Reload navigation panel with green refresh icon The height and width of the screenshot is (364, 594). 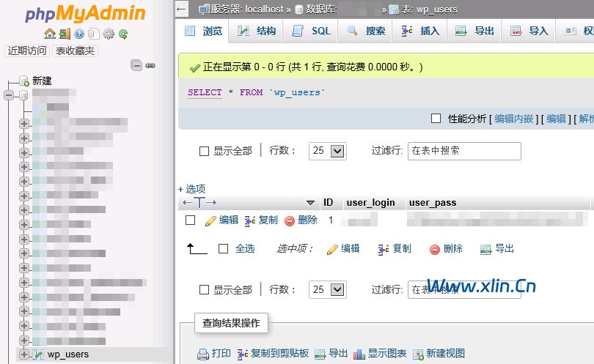click(x=123, y=34)
